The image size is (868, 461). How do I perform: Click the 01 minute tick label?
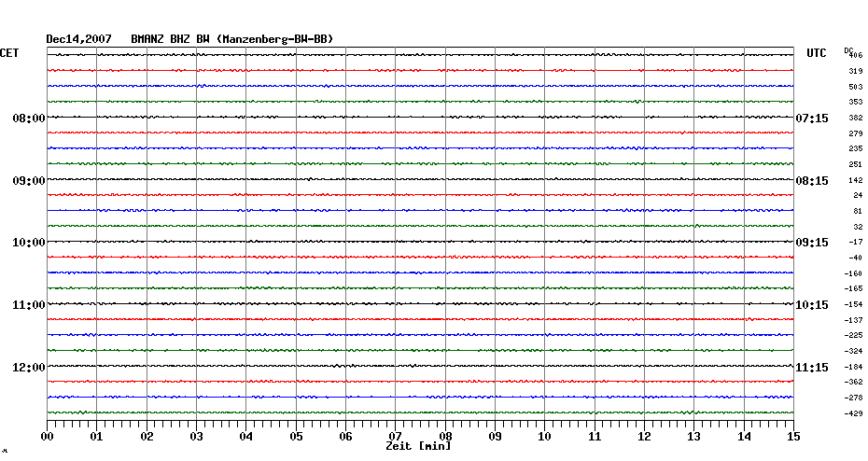97,437
